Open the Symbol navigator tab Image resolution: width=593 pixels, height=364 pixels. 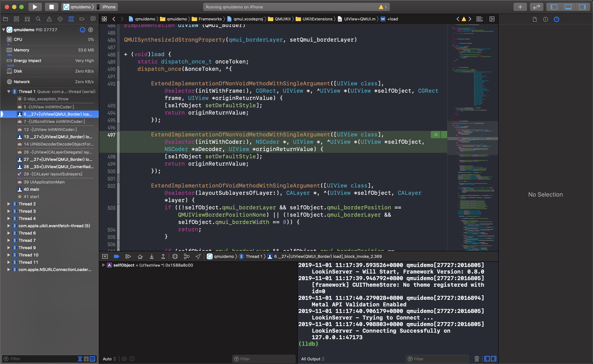pos(27,19)
